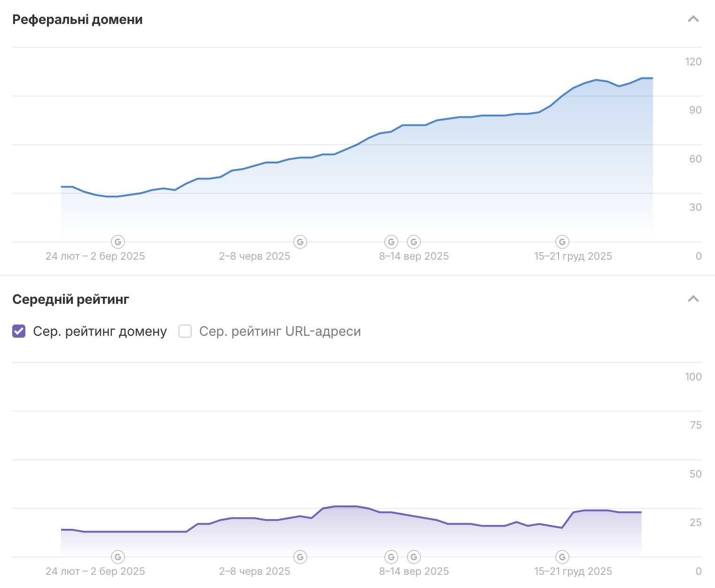Click right September Google marker in Середній рейтинг chart

coord(414,557)
